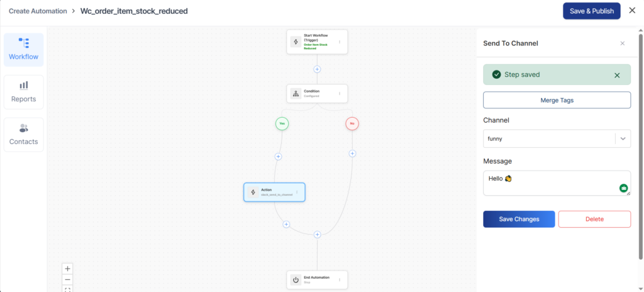The height and width of the screenshot is (292, 644).
Task: Open the Start Workflow node options menu
Action: (340, 42)
